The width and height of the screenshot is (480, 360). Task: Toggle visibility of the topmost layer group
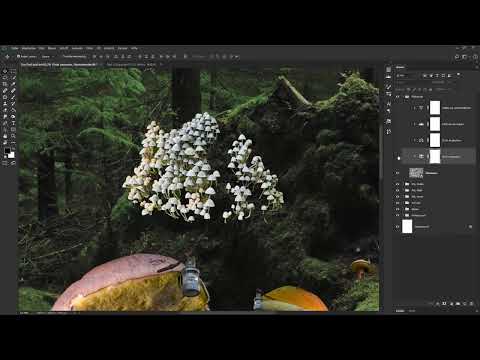397,97
